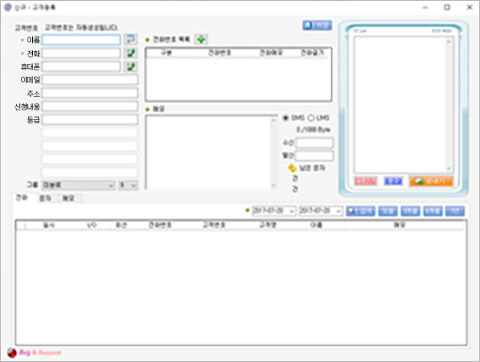Click the yellow tag icon under the sender field
The height and width of the screenshot is (362, 480).
[x=292, y=168]
